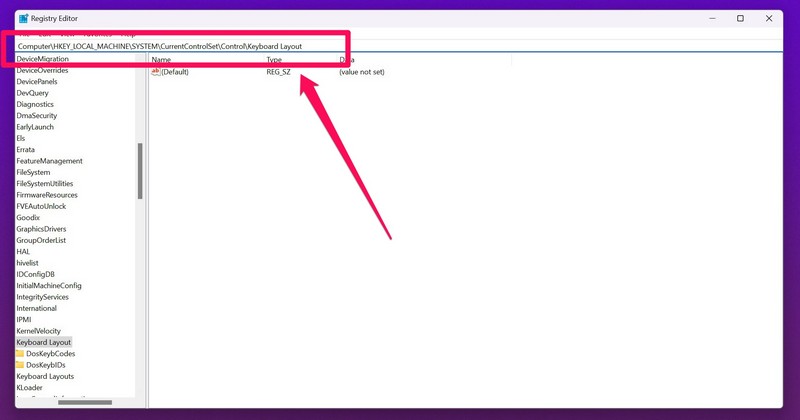Viewport: 800px width, 420px height.
Task: Click the (value not set) data cell
Action: pyautogui.click(x=362, y=72)
